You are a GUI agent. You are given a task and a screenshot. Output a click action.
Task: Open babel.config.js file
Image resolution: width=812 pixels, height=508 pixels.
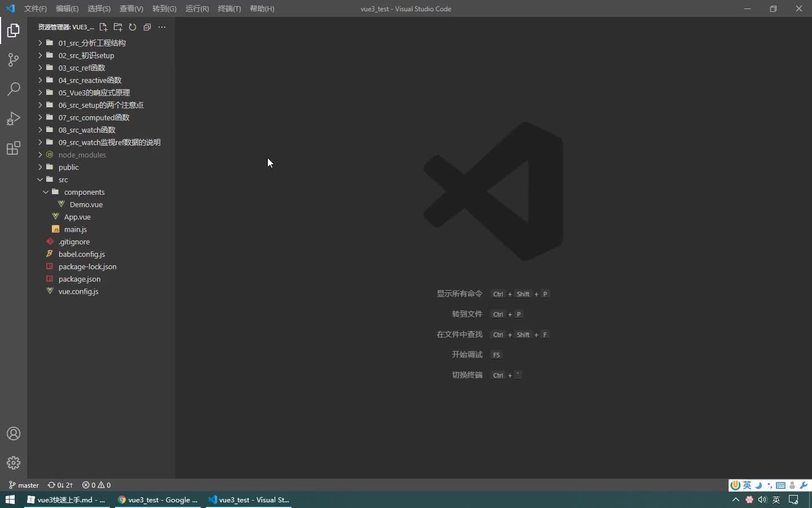pos(82,254)
